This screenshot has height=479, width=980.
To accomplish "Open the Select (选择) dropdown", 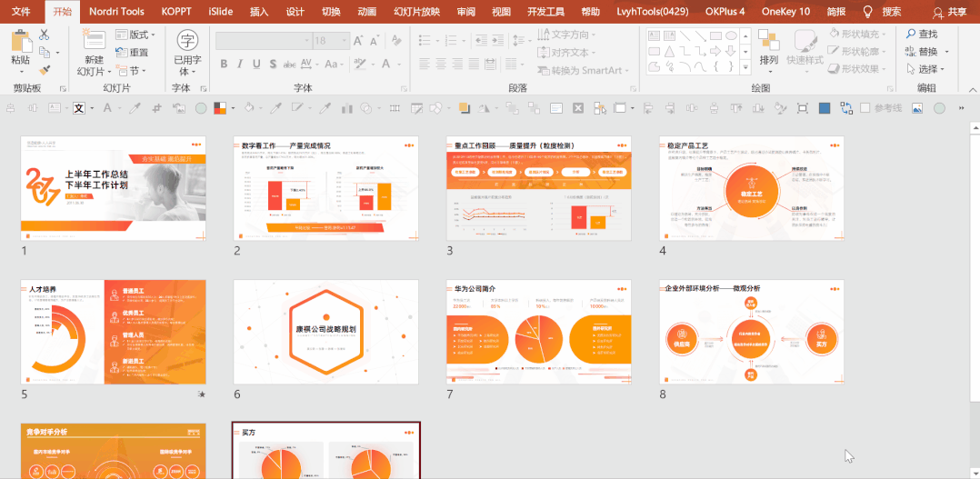I will tap(927, 69).
